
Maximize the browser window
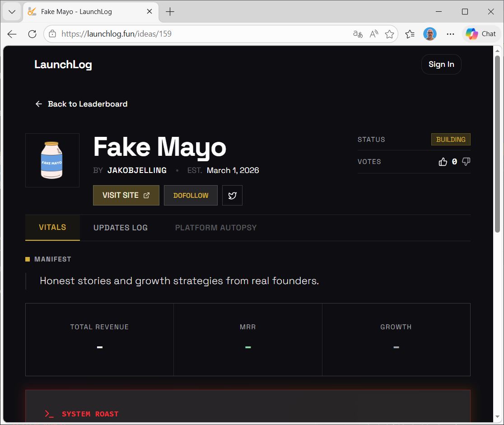tap(465, 12)
